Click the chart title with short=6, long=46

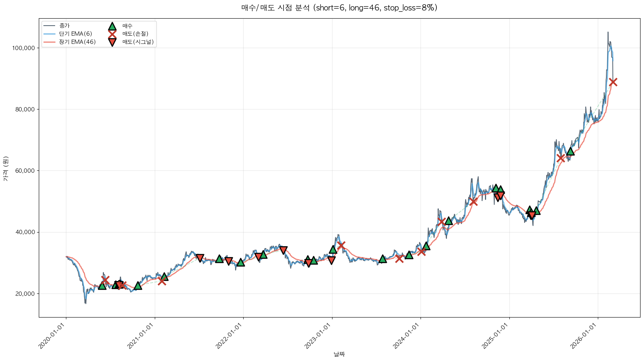pos(339,8)
